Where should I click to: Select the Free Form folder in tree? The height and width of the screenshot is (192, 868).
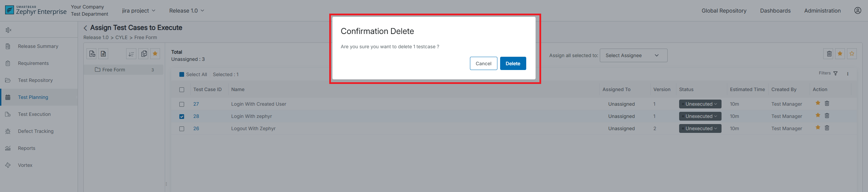click(x=114, y=70)
